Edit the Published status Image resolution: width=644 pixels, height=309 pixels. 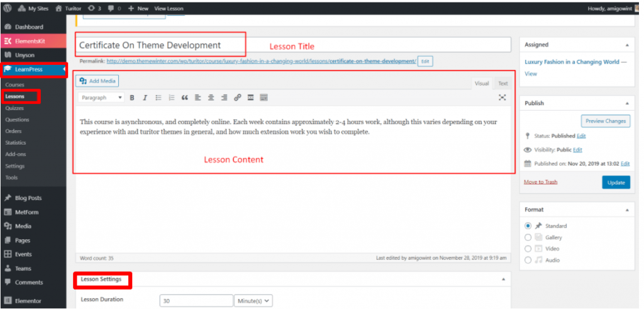click(581, 135)
